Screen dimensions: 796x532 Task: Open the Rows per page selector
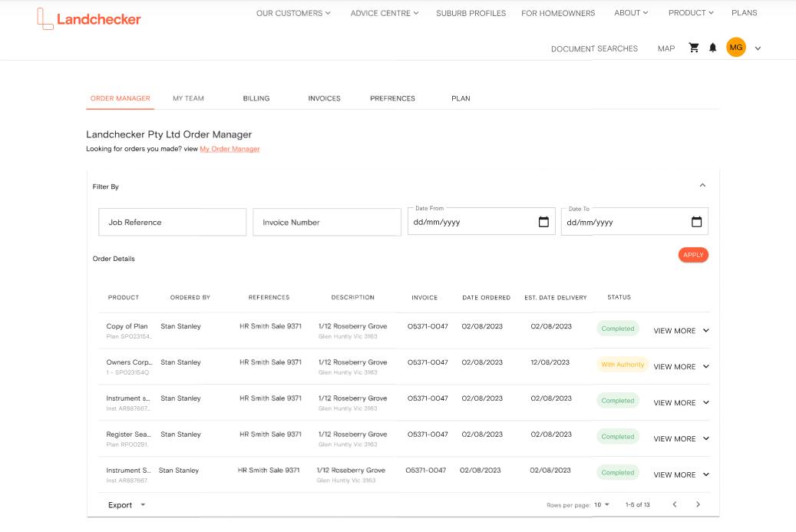point(599,504)
